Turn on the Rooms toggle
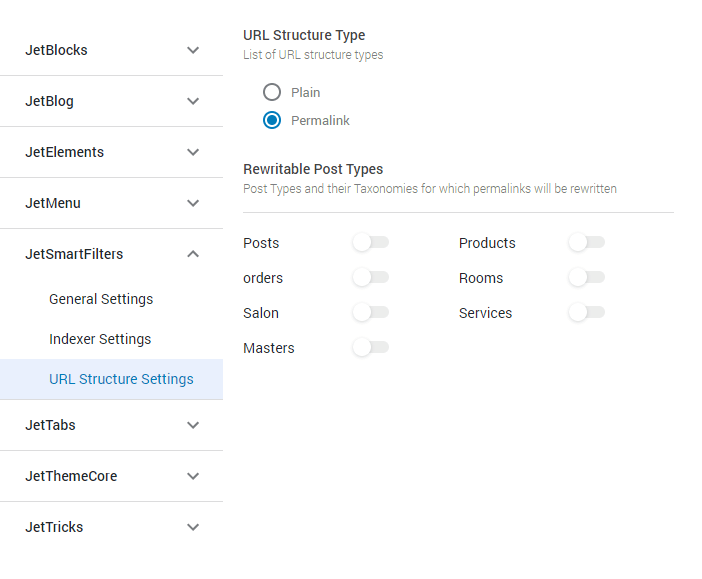 click(x=586, y=278)
